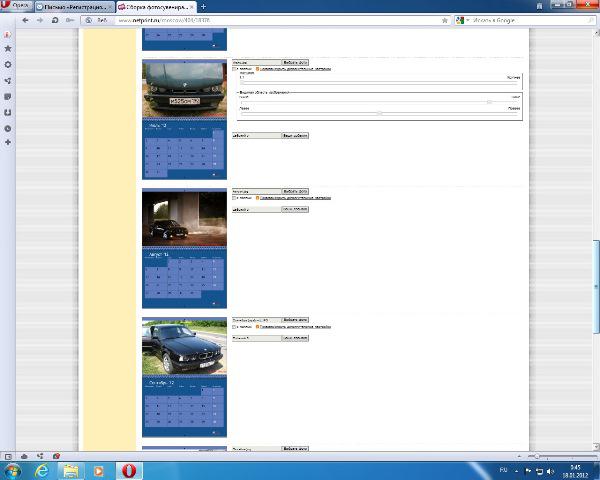Viewport: 600px width, 480px height.
Task: Open the additional settings link for August
Action: click(x=295, y=198)
